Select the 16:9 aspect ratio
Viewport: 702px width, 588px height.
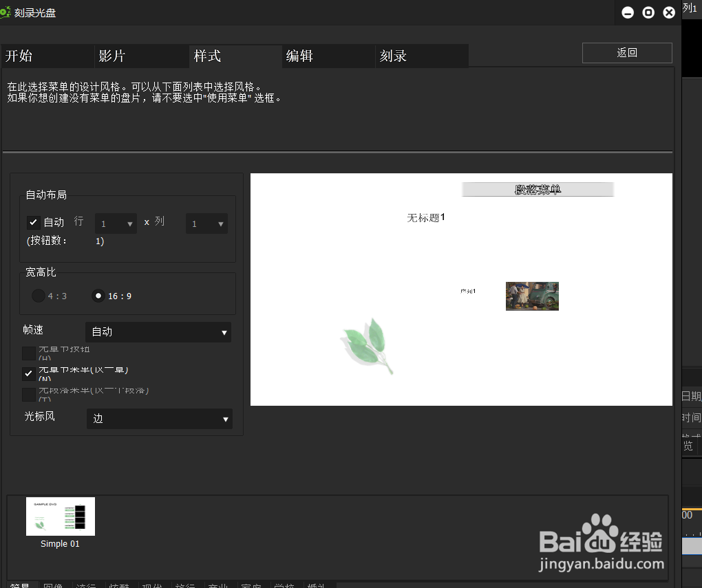(x=98, y=295)
